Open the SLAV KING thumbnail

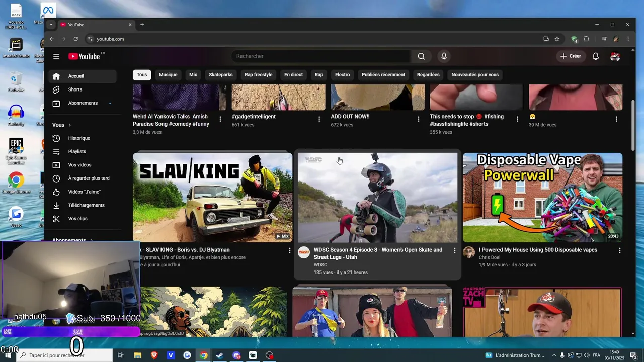[x=212, y=198]
